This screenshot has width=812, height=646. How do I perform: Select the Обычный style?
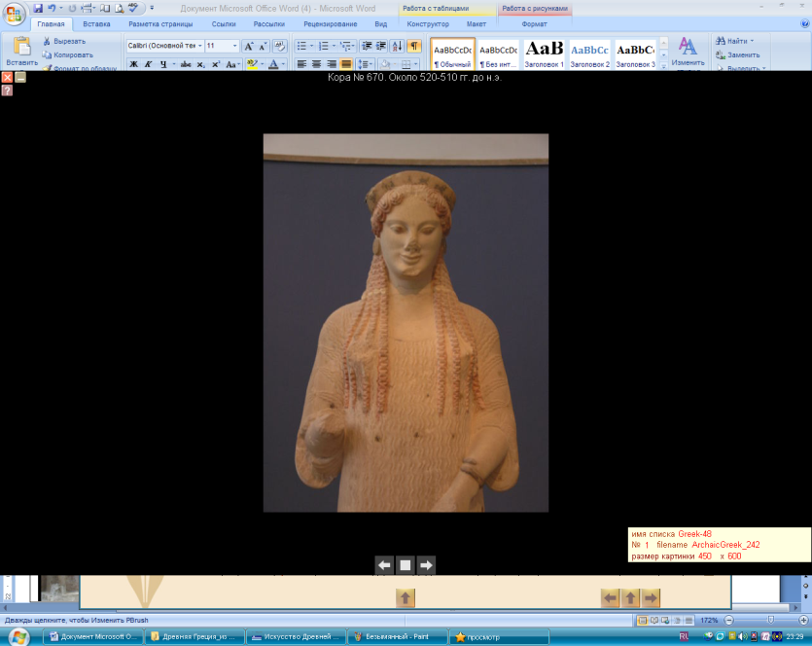(452, 54)
